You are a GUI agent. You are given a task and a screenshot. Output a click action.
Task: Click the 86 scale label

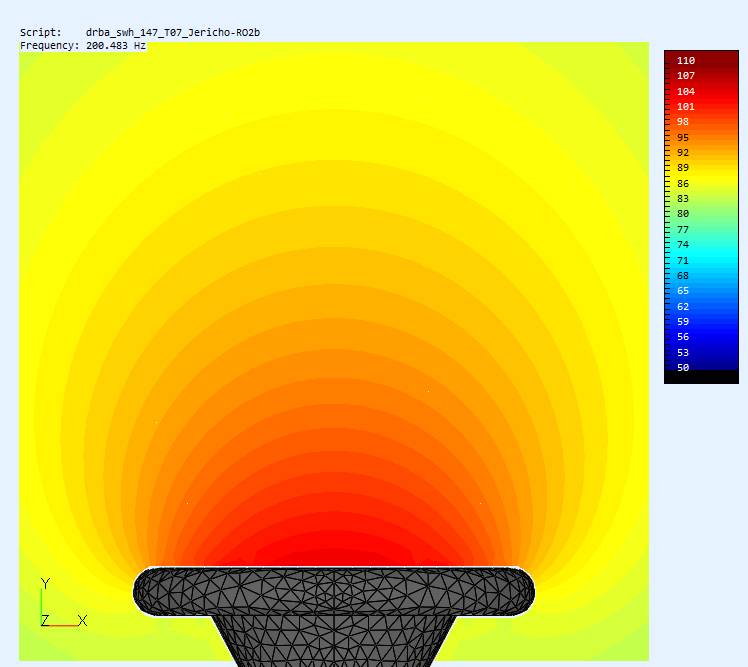(x=683, y=184)
